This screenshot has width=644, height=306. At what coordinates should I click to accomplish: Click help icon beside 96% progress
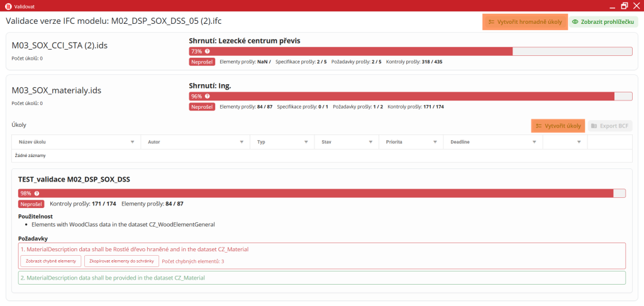pos(208,97)
